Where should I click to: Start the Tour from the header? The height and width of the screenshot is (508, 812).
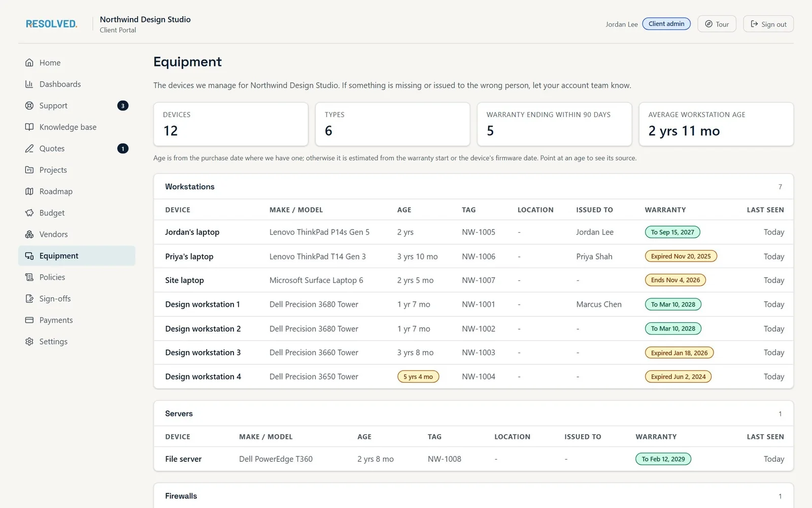(x=717, y=24)
